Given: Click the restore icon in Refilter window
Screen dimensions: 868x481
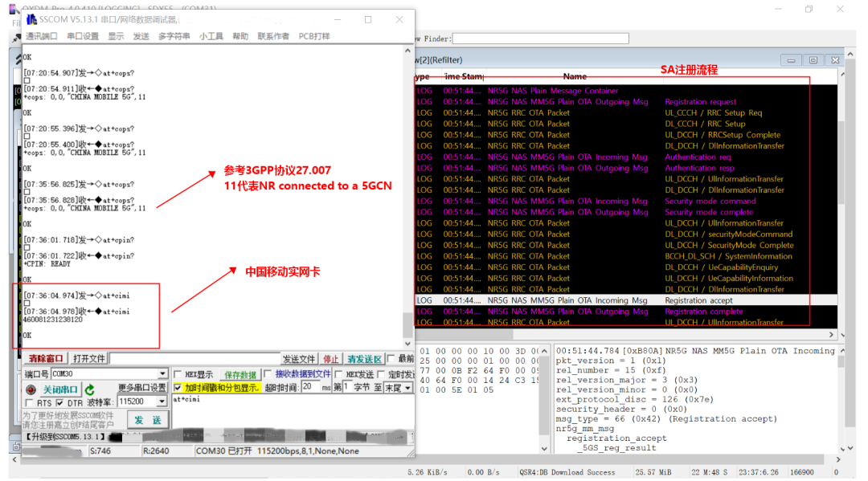Looking at the screenshot, I should click(x=813, y=60).
